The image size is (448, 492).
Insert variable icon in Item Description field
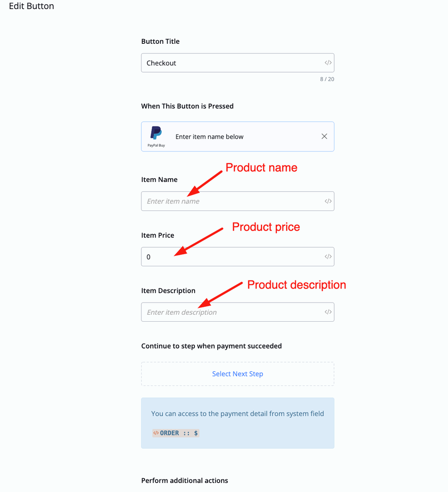(x=328, y=312)
